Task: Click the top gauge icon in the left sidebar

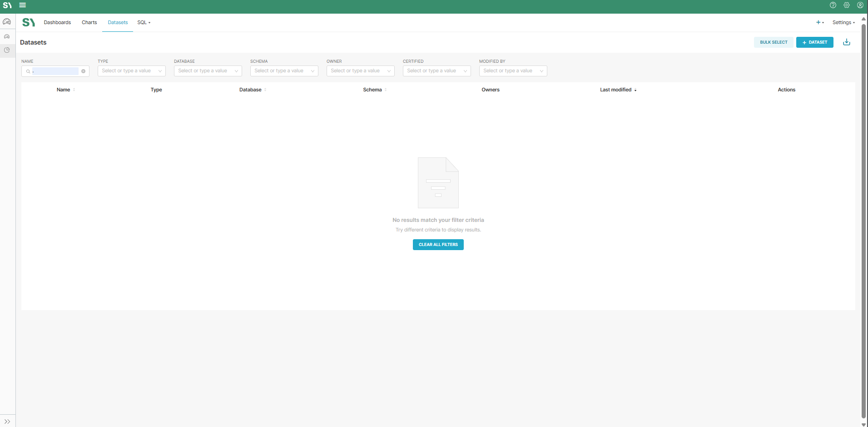Action: (7, 21)
